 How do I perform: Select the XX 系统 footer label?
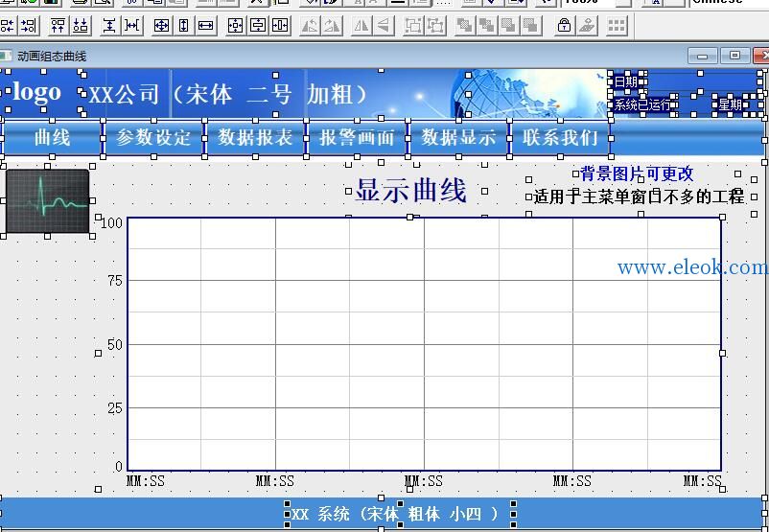point(395,514)
